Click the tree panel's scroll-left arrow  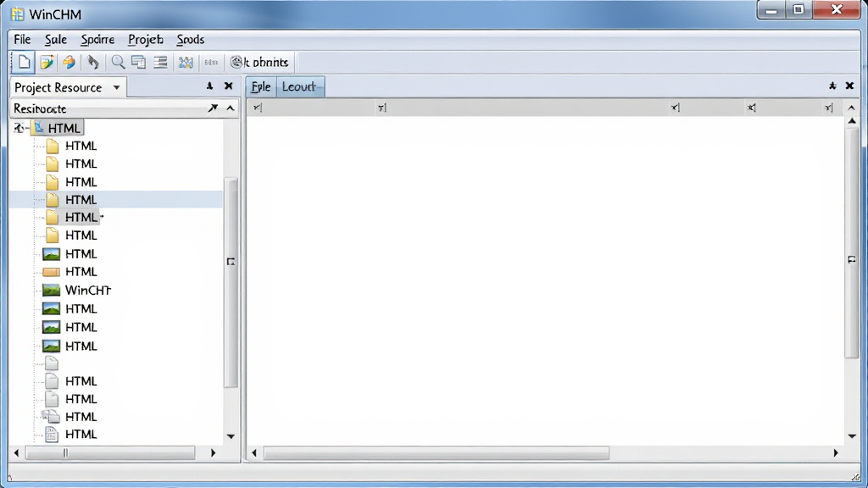pos(16,452)
